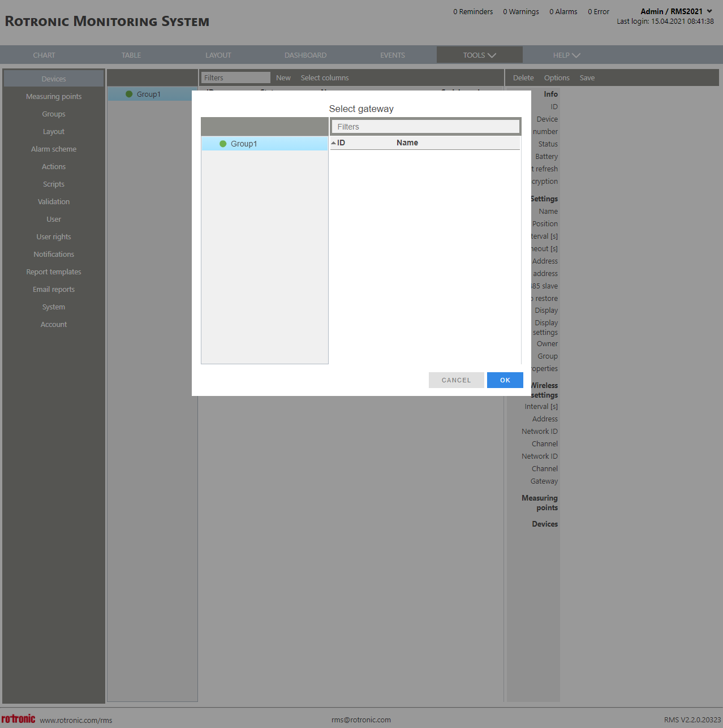
Task: Click Delete in details toolbar
Action: (x=523, y=77)
